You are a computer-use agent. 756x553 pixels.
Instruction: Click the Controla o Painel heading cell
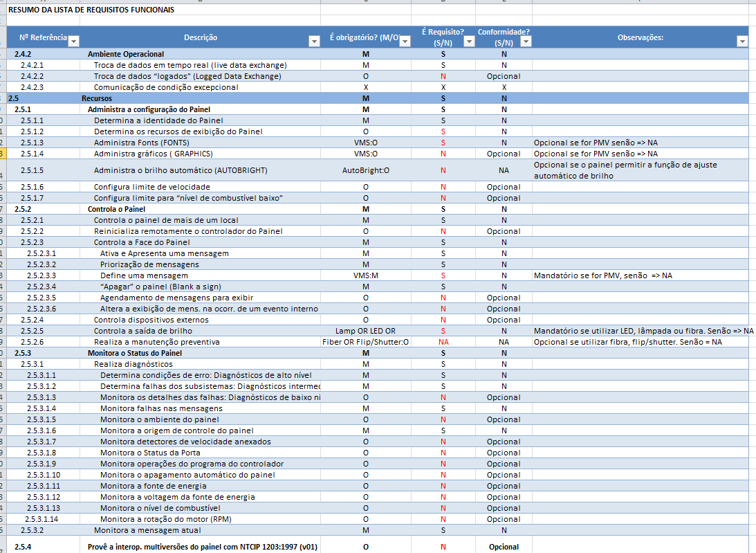coord(116,209)
